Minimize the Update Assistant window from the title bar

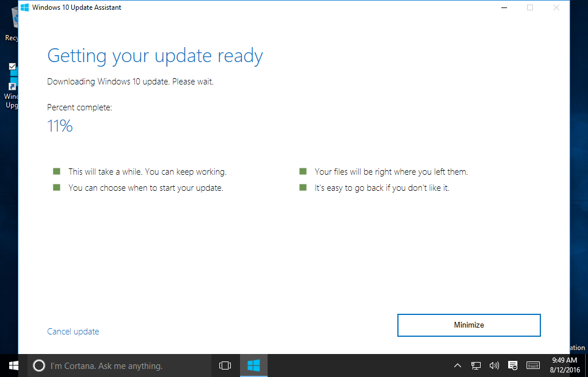pos(504,7)
